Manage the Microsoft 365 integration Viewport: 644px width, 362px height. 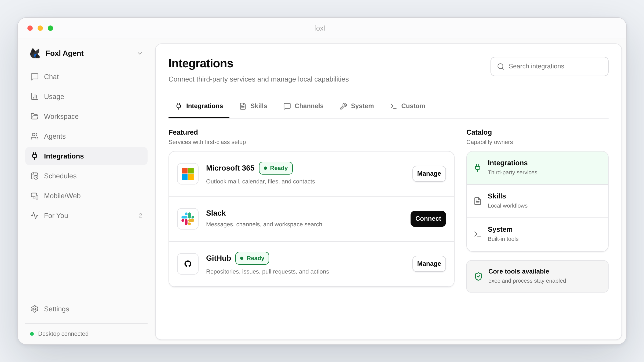coord(429,174)
